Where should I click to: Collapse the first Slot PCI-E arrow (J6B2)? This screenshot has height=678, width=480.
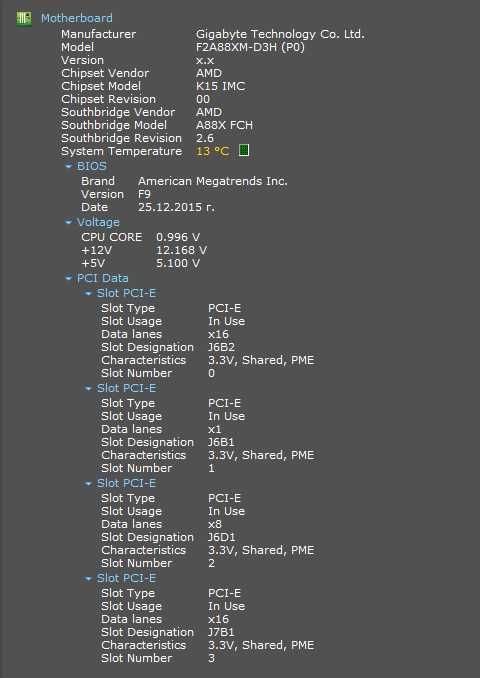89,294
